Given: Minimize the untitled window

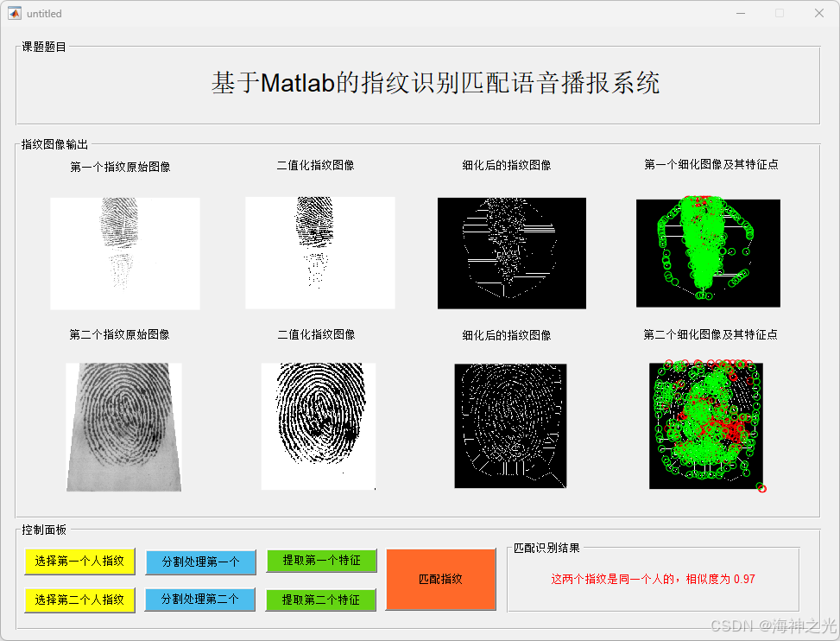Looking at the screenshot, I should (x=741, y=14).
